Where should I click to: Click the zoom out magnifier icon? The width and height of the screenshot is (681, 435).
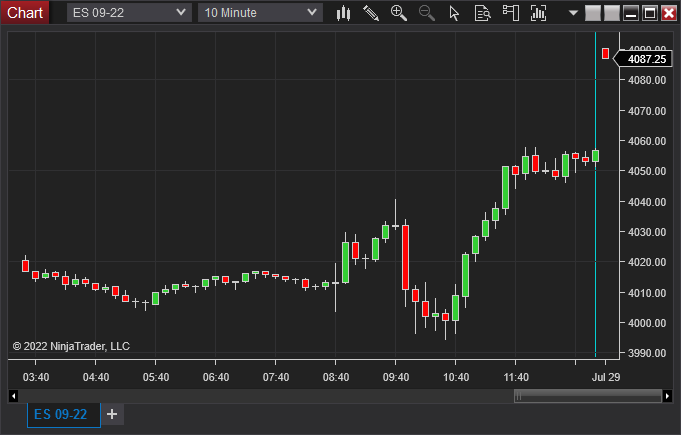tap(427, 13)
